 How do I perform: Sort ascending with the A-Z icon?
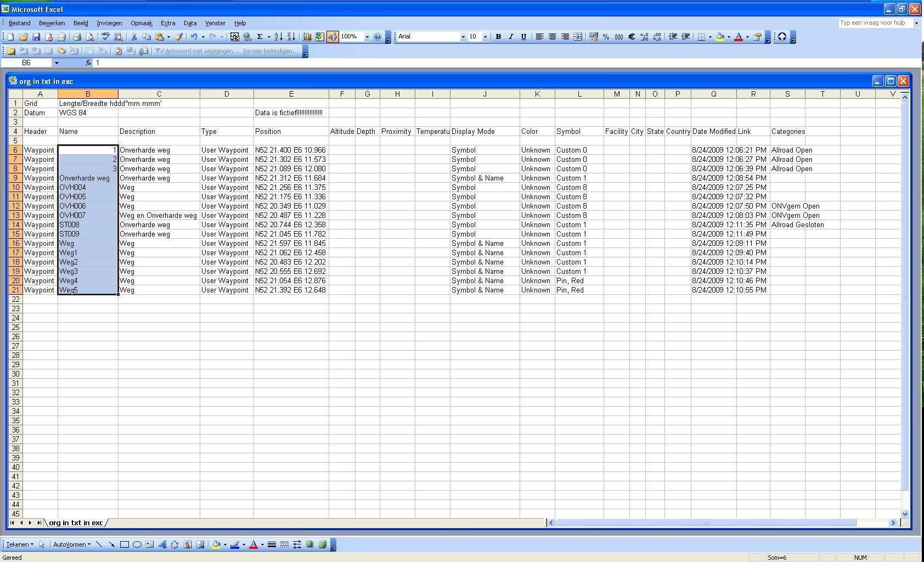(278, 37)
